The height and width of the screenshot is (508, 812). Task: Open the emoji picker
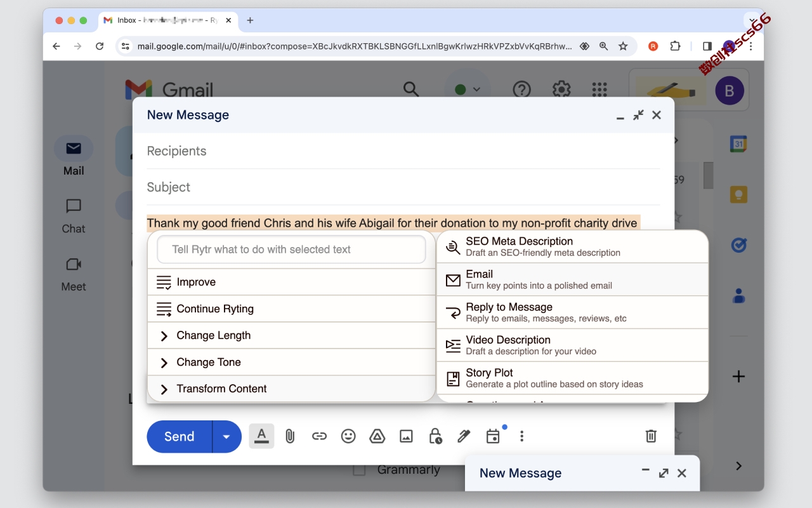point(348,436)
